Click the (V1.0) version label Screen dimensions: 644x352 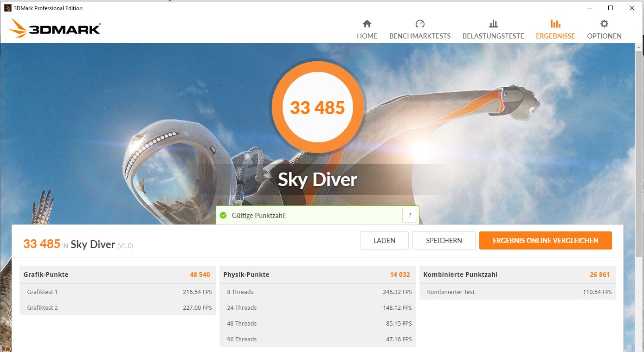pyautogui.click(x=125, y=246)
